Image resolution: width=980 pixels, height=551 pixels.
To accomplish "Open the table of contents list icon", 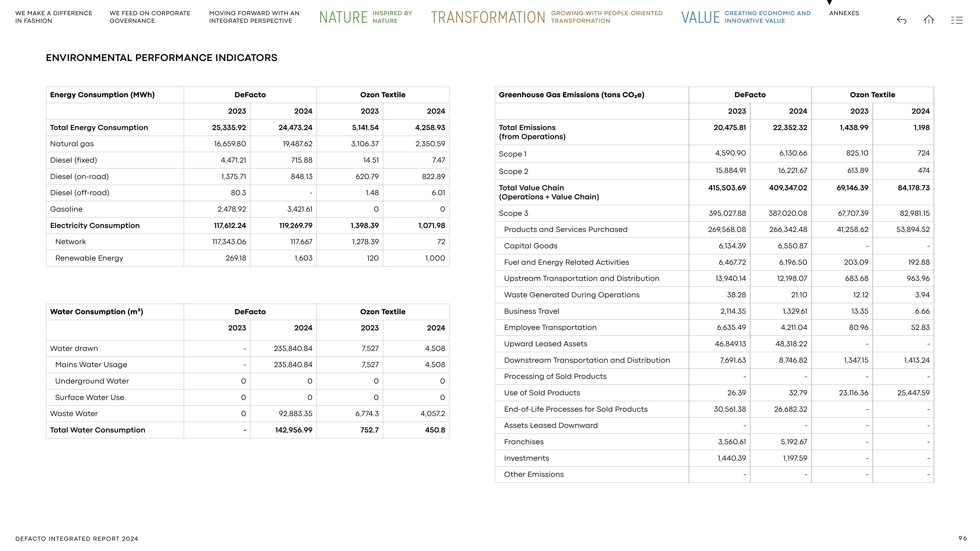I will [x=956, y=20].
